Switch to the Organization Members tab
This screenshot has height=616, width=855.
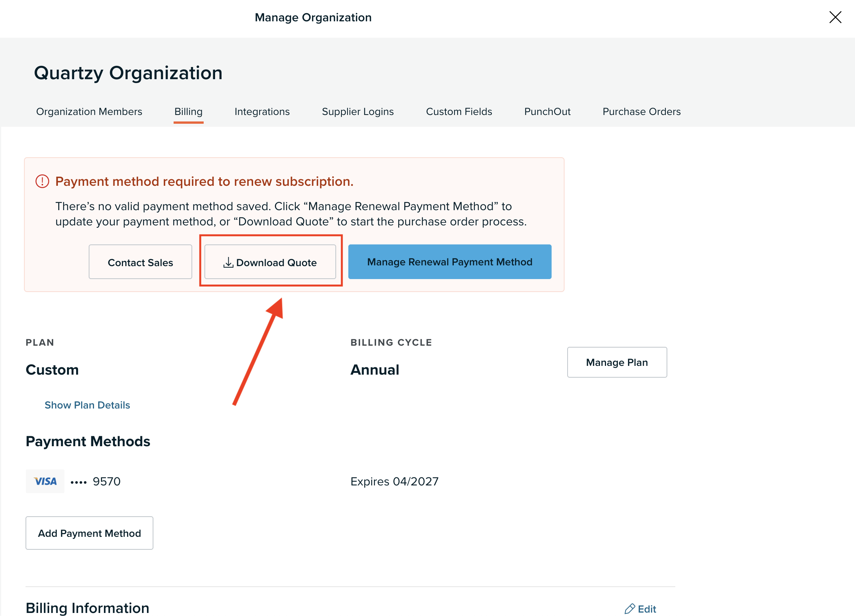point(89,112)
